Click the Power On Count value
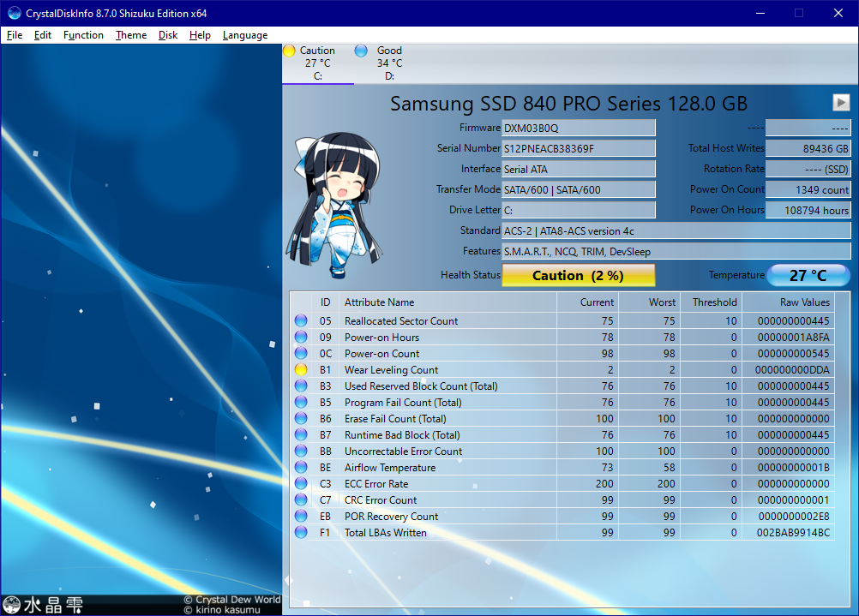Viewport: 859px width, 616px height. click(x=808, y=189)
